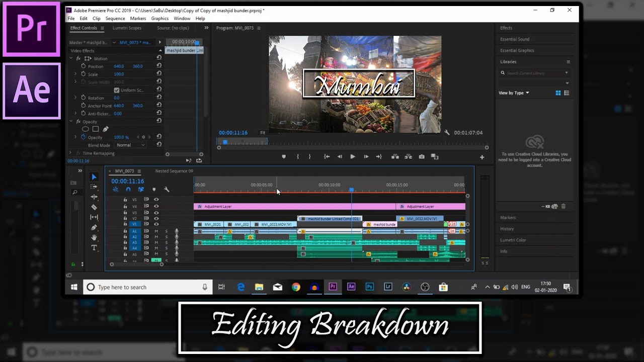The image size is (644, 362).
Task: Toggle the Uniform Scale checkbox
Action: 117,90
